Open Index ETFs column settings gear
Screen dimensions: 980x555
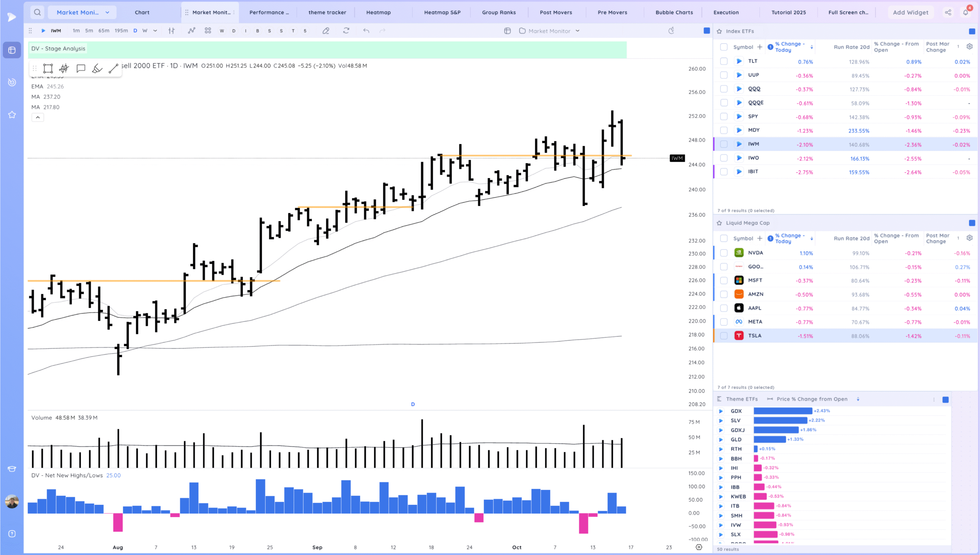coord(969,47)
